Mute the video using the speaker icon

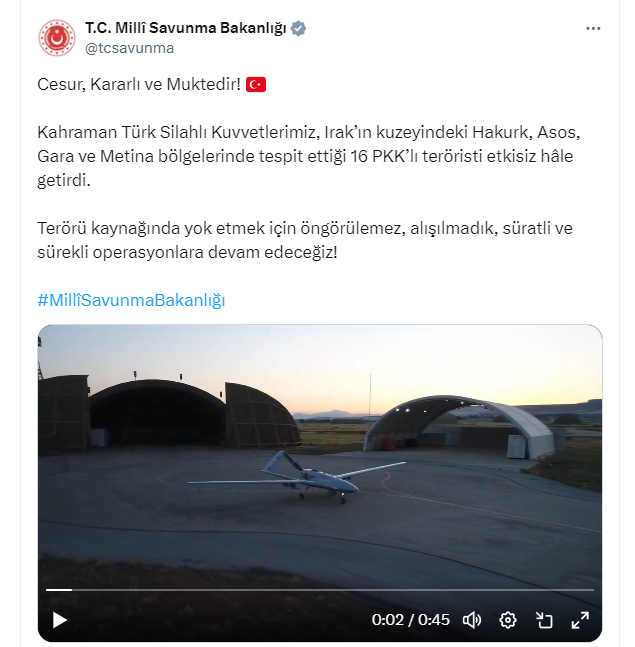pyautogui.click(x=472, y=620)
